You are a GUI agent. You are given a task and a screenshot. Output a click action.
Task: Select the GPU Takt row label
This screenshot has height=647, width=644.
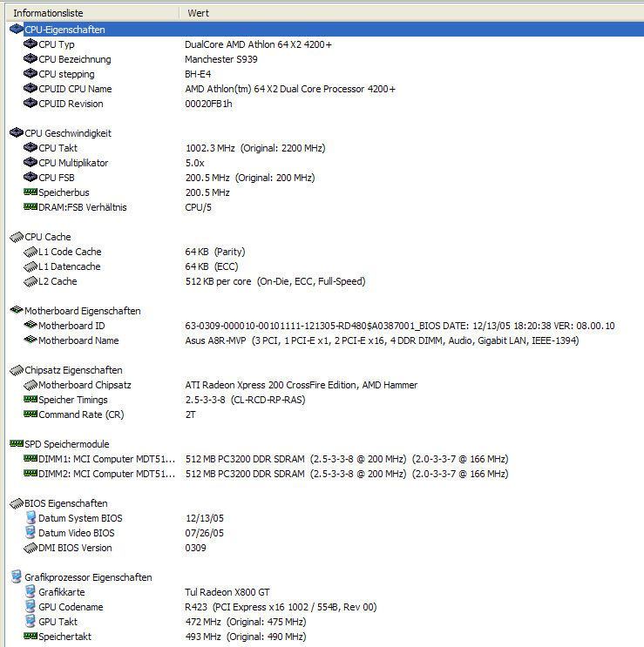[x=58, y=622]
